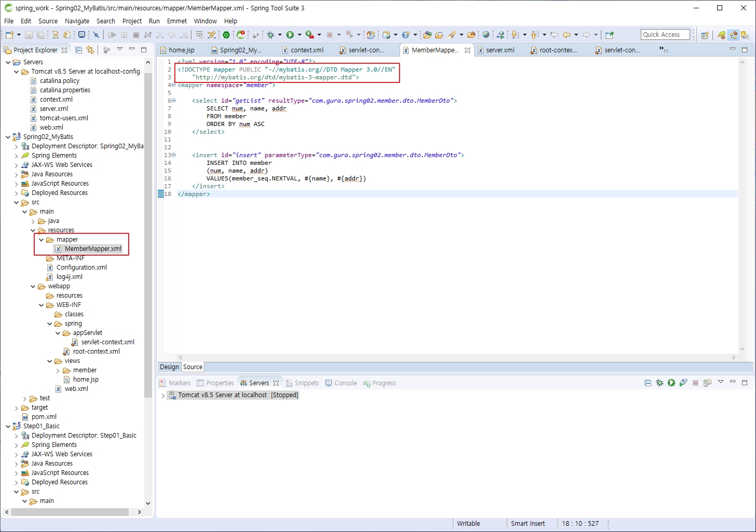Select MemberMapper.xml in Project Explorer
This screenshot has height=532, width=756.
(93, 249)
